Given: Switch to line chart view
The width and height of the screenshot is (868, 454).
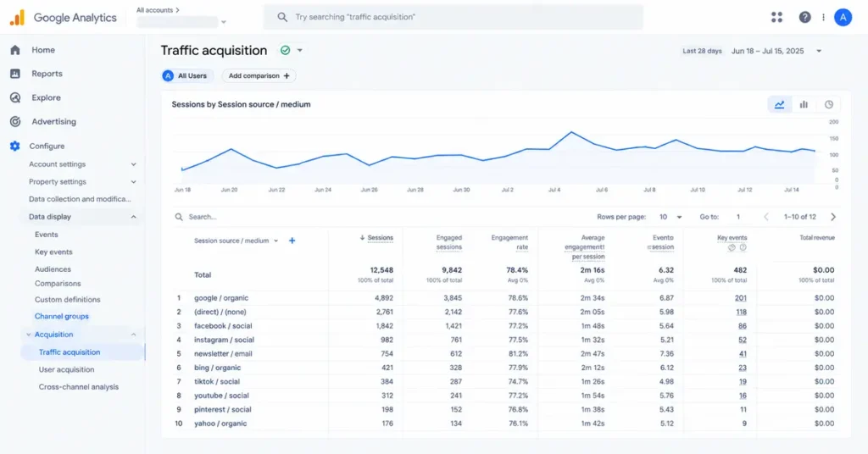Looking at the screenshot, I should [780, 104].
